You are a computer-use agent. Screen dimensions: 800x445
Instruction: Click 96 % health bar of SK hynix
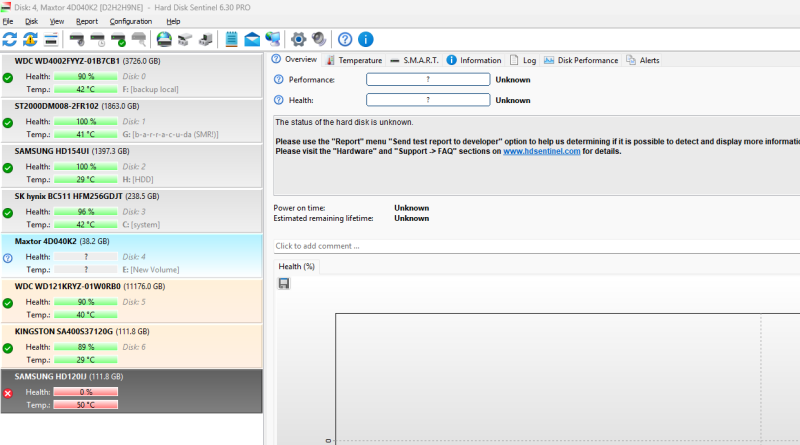point(86,212)
